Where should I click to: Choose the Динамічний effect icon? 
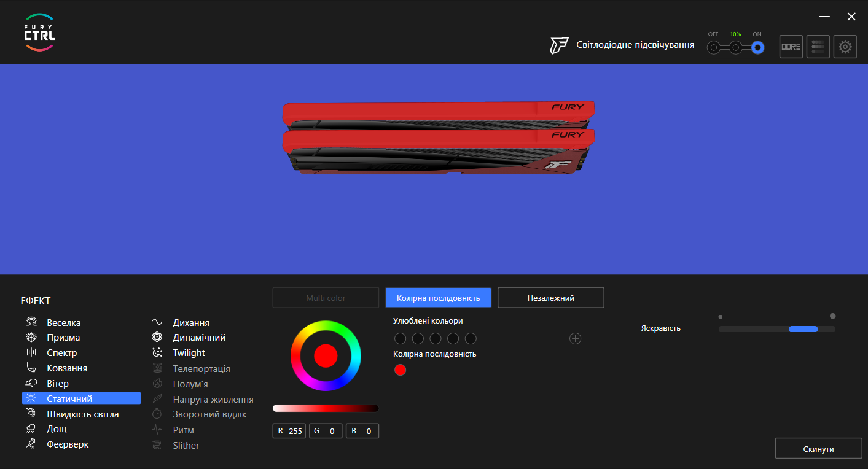pyautogui.click(x=157, y=337)
